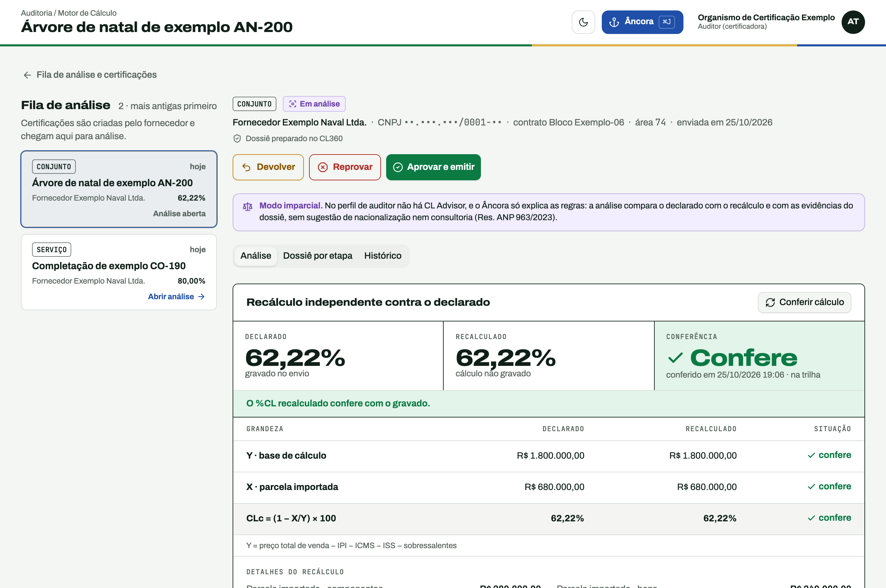Click the check circle icon in Aprovar

click(x=398, y=167)
